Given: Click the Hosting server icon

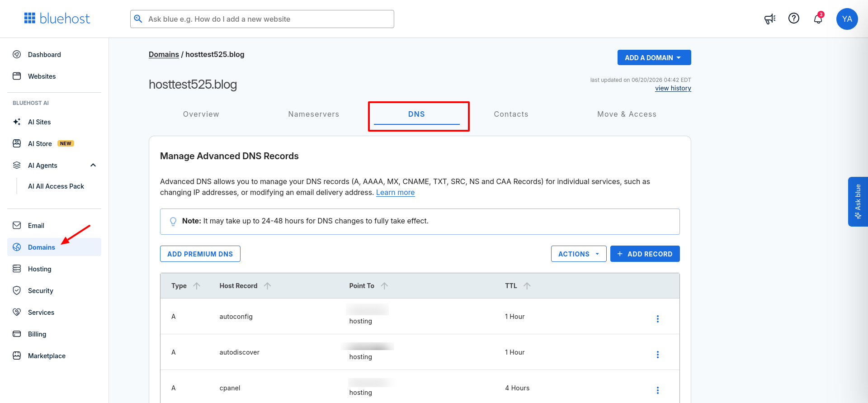Looking at the screenshot, I should (17, 269).
